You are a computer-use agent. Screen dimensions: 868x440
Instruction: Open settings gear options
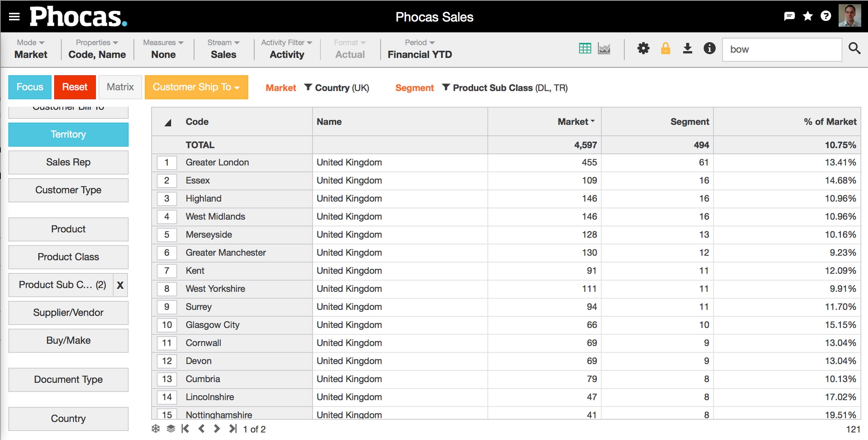(x=643, y=49)
